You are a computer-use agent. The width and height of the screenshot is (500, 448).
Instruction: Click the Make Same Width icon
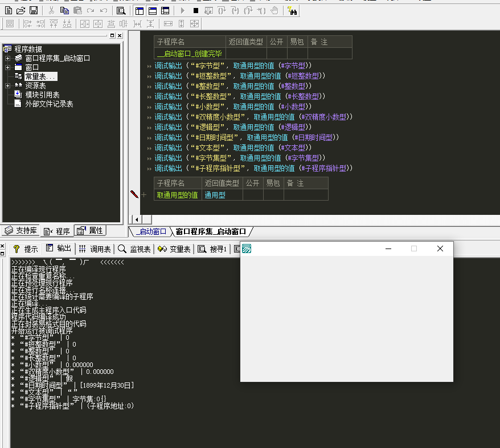pyautogui.click(x=168, y=23)
